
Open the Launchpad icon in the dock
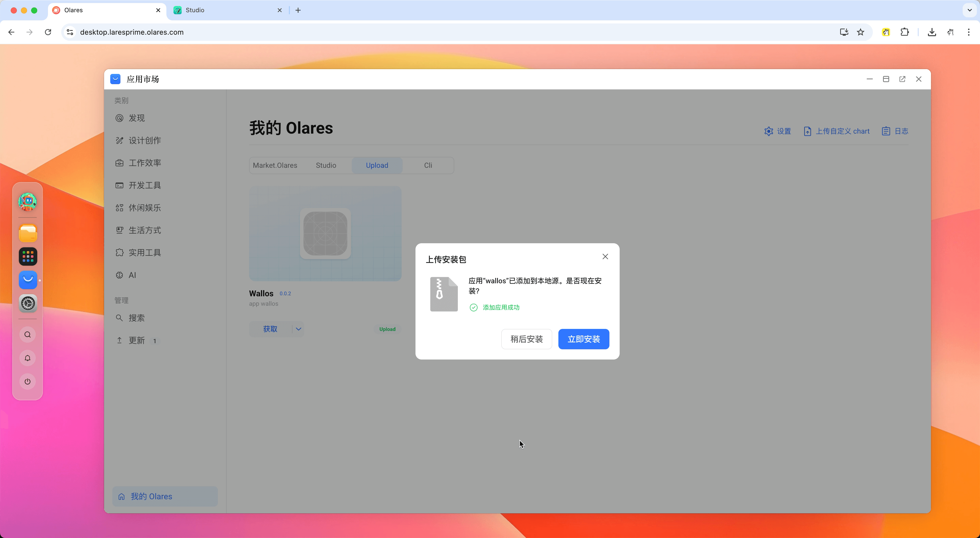pos(27,256)
